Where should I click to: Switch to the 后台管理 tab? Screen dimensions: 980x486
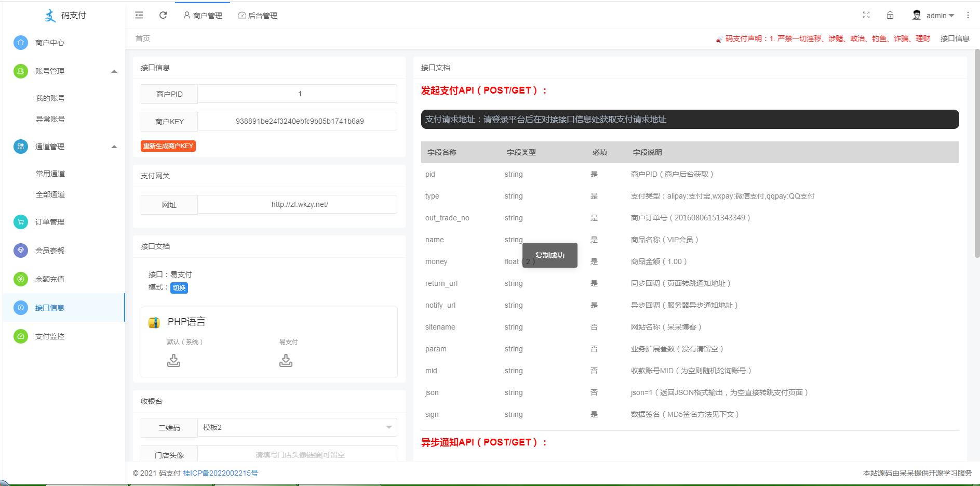tap(258, 16)
